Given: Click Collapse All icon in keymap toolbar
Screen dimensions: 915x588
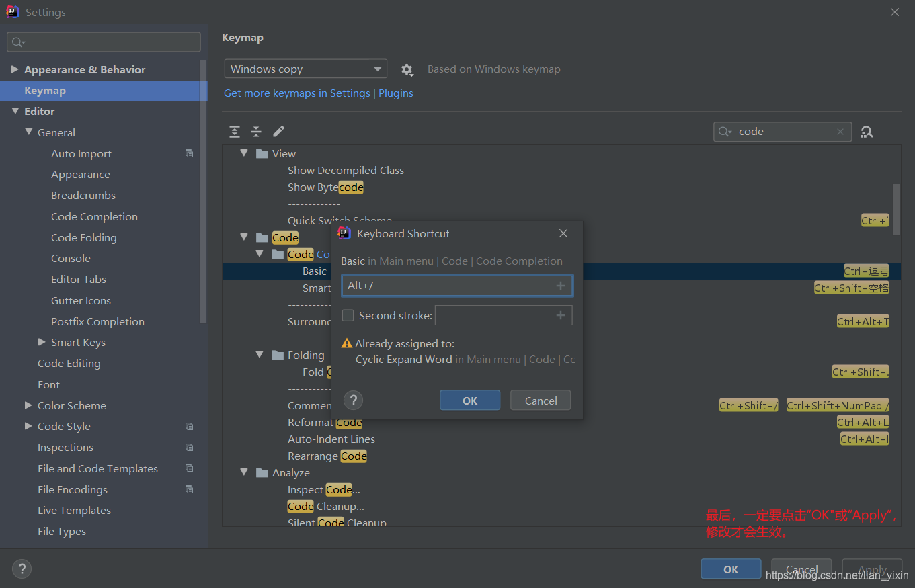Looking at the screenshot, I should pyautogui.click(x=256, y=132).
